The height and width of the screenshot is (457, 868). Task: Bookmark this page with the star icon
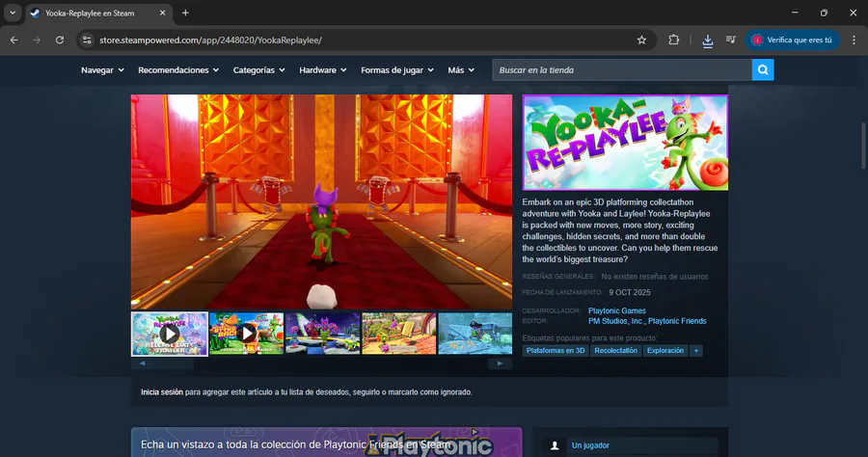[x=641, y=40]
